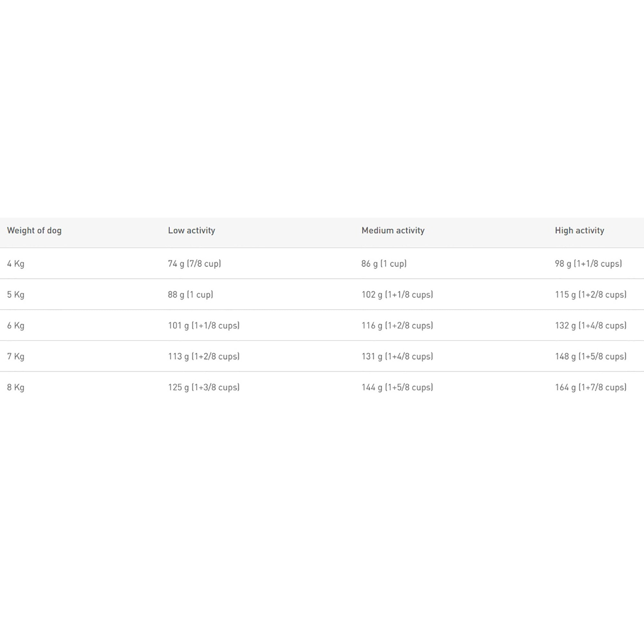This screenshot has height=644, width=644.
Task: Select the "102 g (1+1/8 cups)" cell
Action: click(x=397, y=295)
